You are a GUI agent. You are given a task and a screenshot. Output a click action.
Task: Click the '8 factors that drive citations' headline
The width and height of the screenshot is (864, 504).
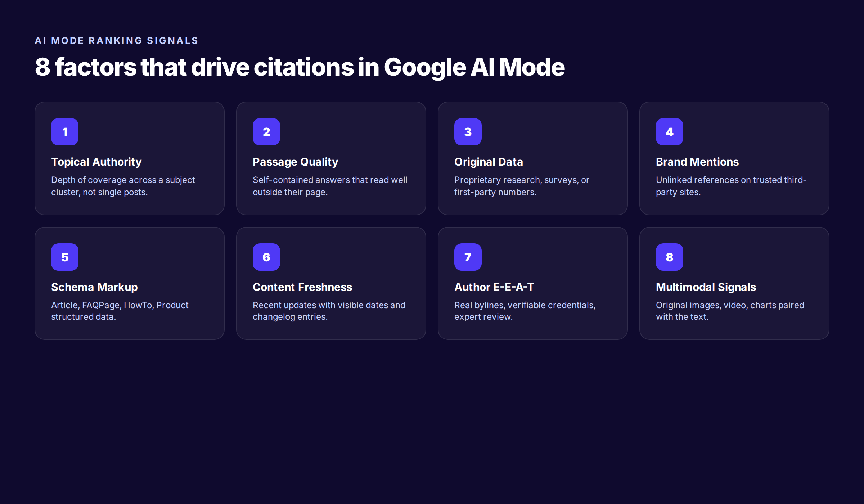[300, 67]
